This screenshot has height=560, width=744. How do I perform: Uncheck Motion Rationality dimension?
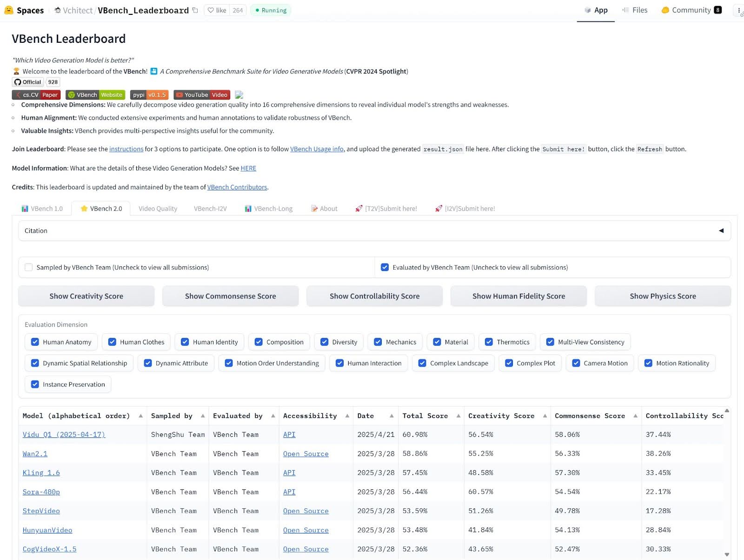pos(648,363)
